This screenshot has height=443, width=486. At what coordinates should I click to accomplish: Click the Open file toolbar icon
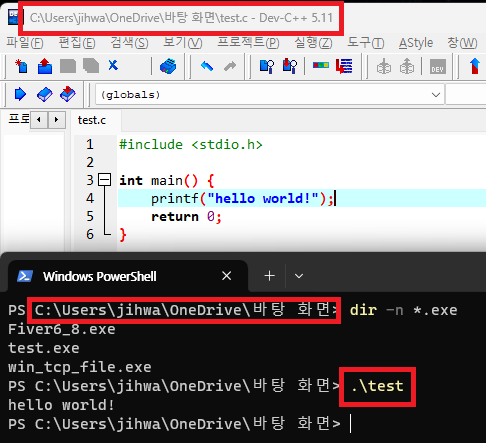[45, 66]
